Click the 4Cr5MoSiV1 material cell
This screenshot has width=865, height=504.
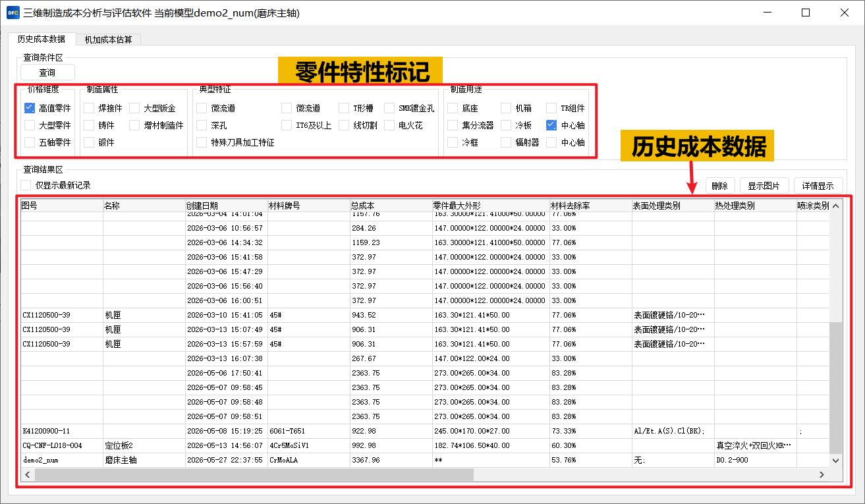309,445
